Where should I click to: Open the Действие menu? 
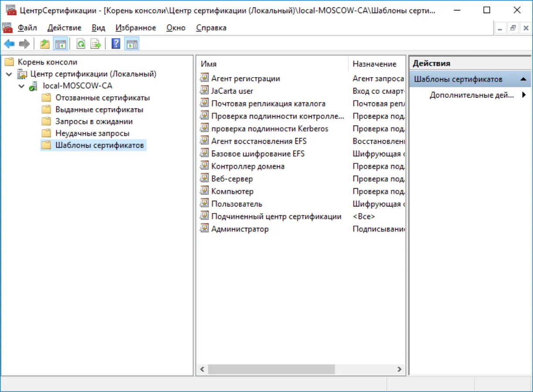pos(65,28)
